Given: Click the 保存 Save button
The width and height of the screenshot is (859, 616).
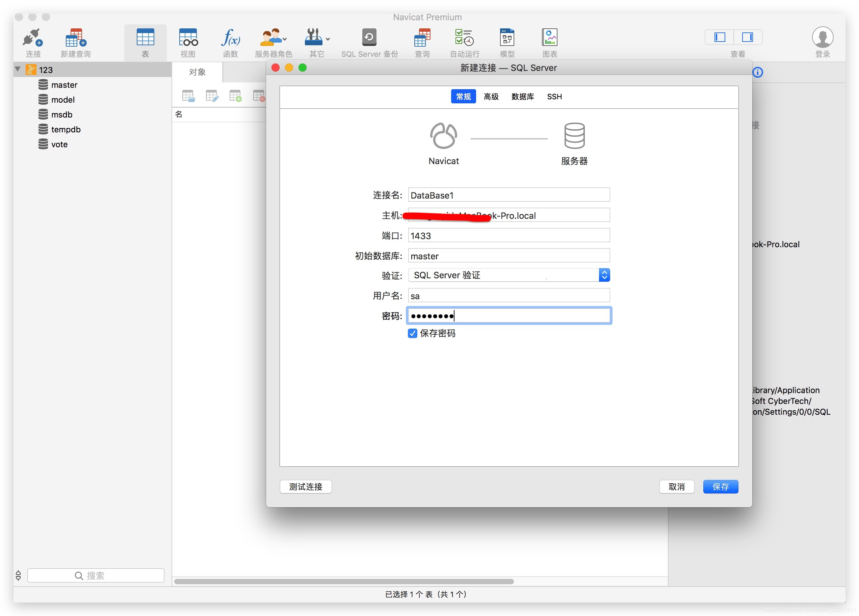Looking at the screenshot, I should pos(720,487).
